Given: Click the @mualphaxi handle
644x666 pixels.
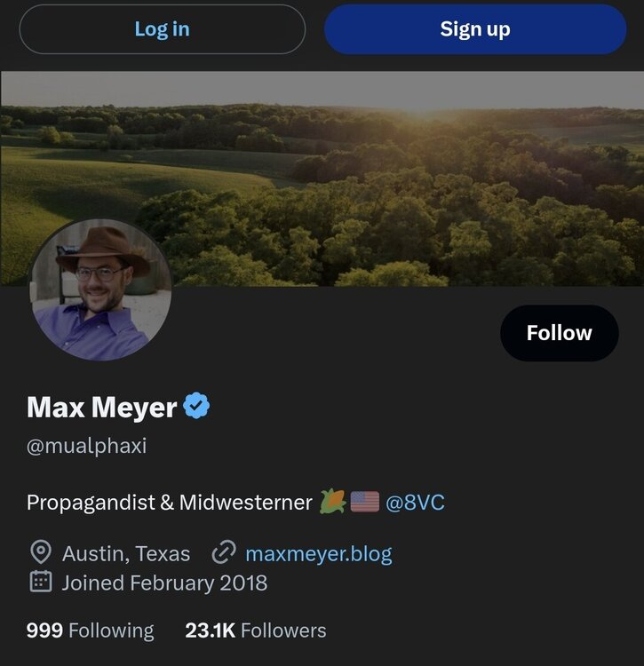Looking at the screenshot, I should coord(86,446).
